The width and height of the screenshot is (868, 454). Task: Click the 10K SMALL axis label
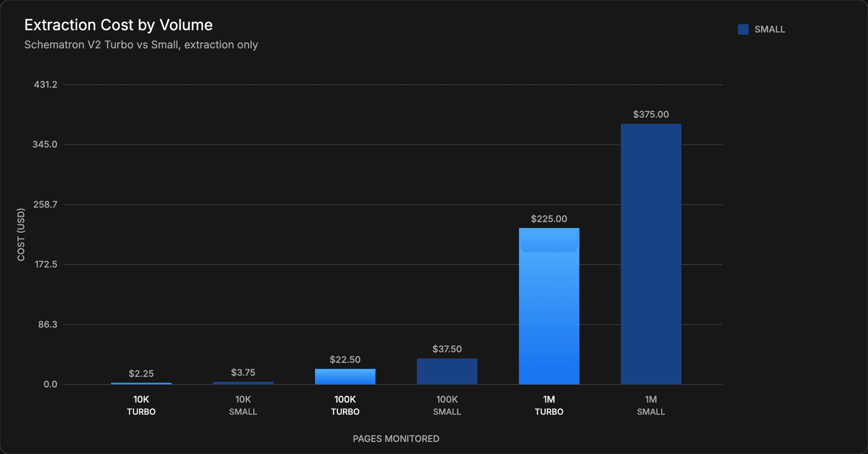pos(243,405)
